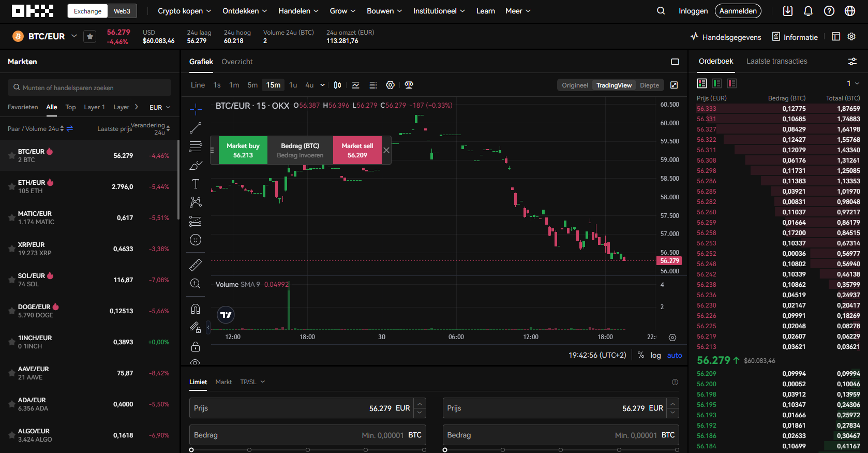Click the Aanmelden button
The height and width of the screenshot is (453, 868).
point(738,11)
